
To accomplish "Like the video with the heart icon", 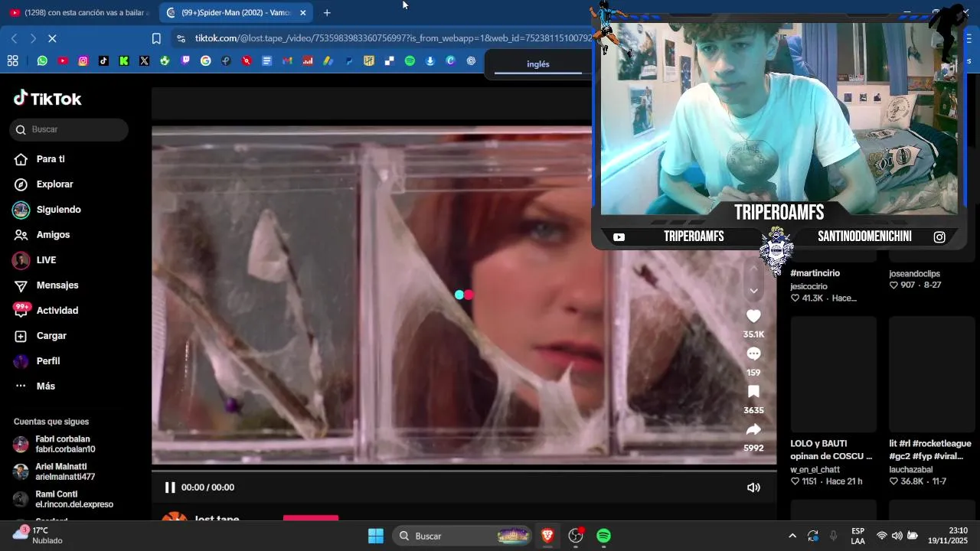I will point(753,316).
